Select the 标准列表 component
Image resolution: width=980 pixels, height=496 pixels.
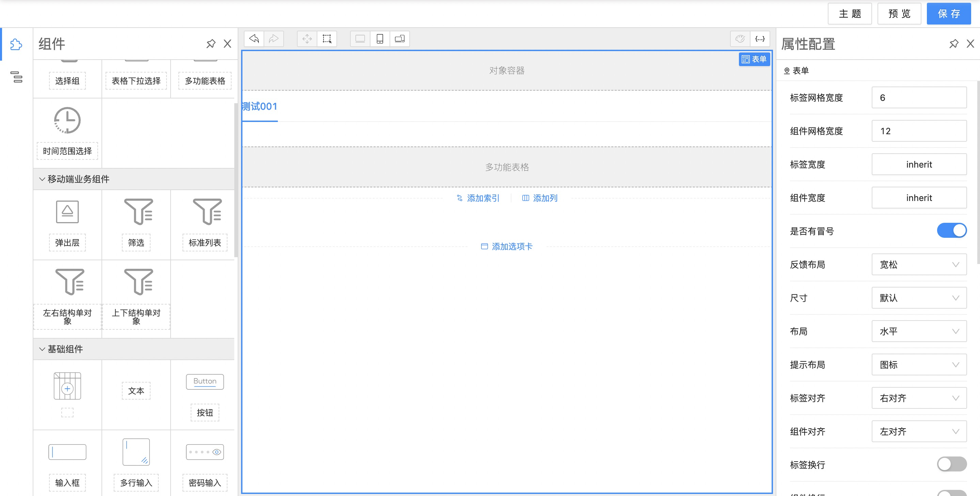(205, 226)
